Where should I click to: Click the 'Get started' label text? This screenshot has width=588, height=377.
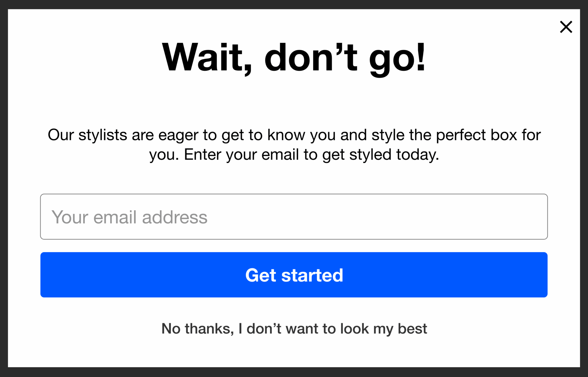pos(294,275)
